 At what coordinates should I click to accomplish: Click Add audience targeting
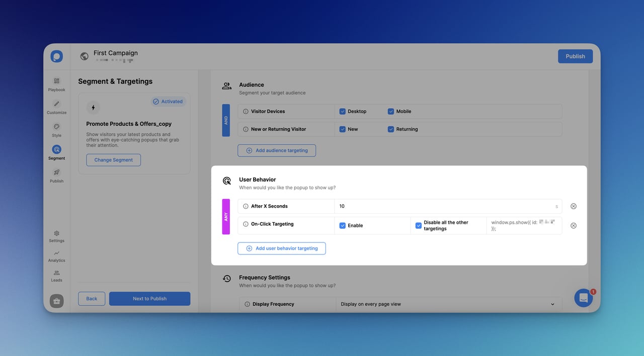(277, 150)
